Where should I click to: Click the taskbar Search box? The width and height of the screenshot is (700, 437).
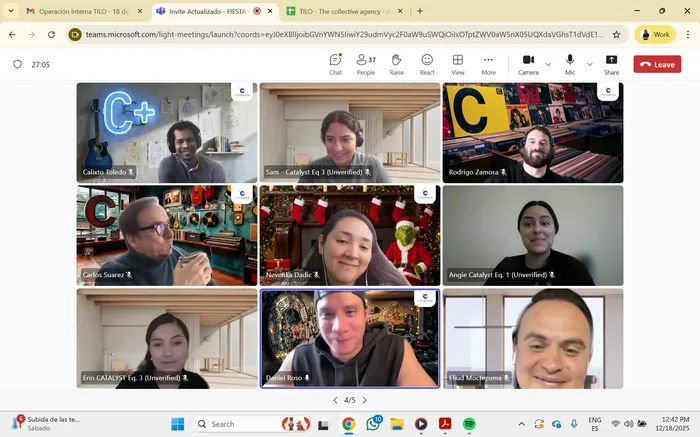pyautogui.click(x=253, y=424)
